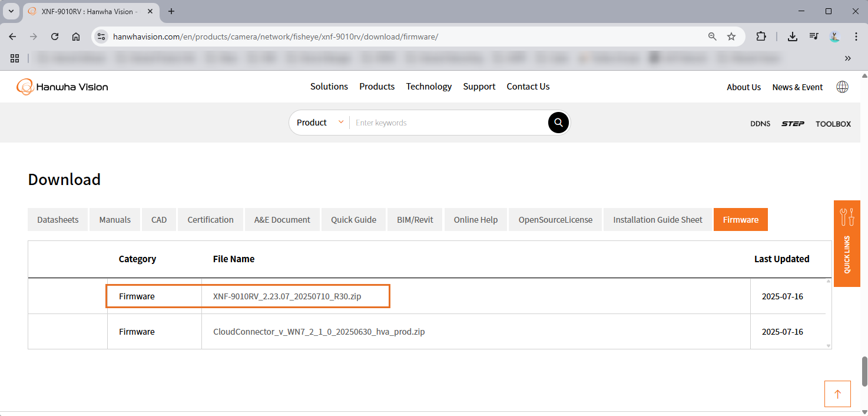Switch to the A&E Document tab
This screenshot has width=868, height=416.
coord(282,219)
